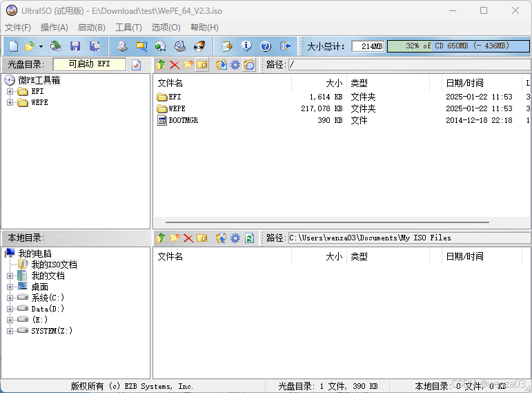This screenshot has height=393, width=532.
Task: Create new folder in local directory toolbar
Action: 175,238
